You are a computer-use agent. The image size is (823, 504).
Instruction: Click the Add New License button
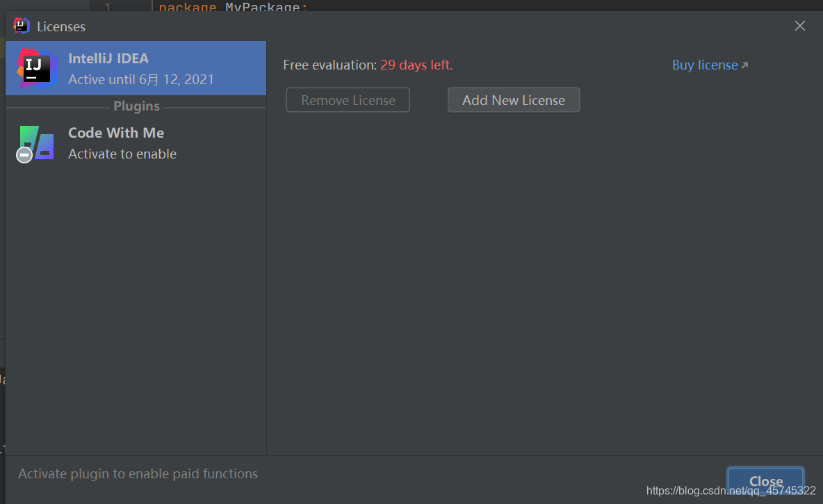[x=513, y=99]
